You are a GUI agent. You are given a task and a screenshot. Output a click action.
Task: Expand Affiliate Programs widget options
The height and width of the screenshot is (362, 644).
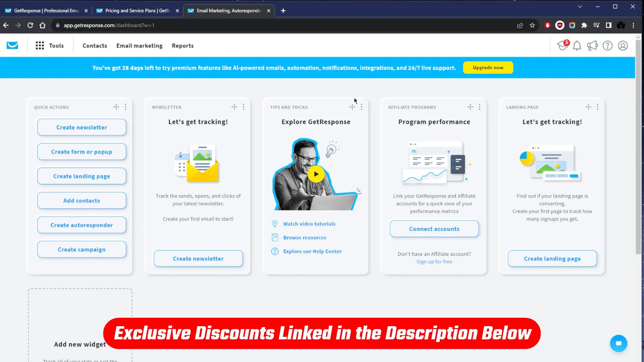click(x=479, y=107)
